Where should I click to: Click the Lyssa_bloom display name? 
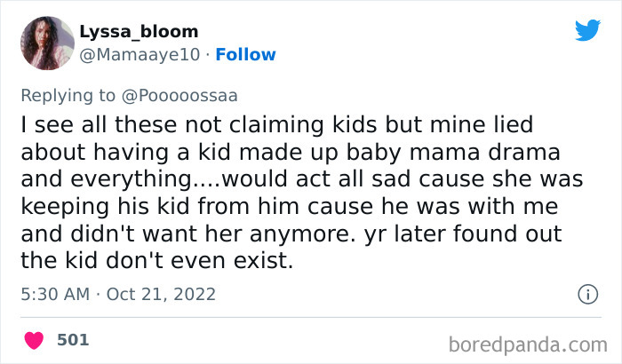click(x=138, y=32)
